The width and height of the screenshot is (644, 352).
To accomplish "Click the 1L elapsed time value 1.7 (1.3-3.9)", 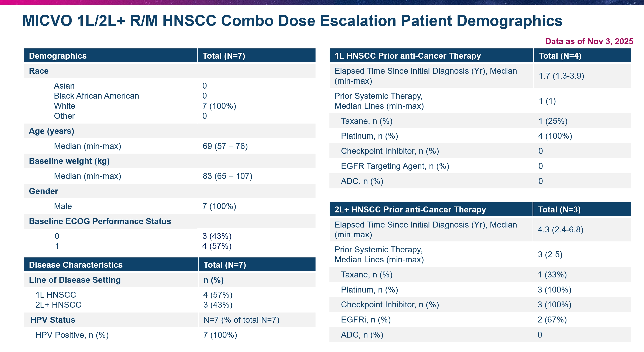I will (x=561, y=76).
